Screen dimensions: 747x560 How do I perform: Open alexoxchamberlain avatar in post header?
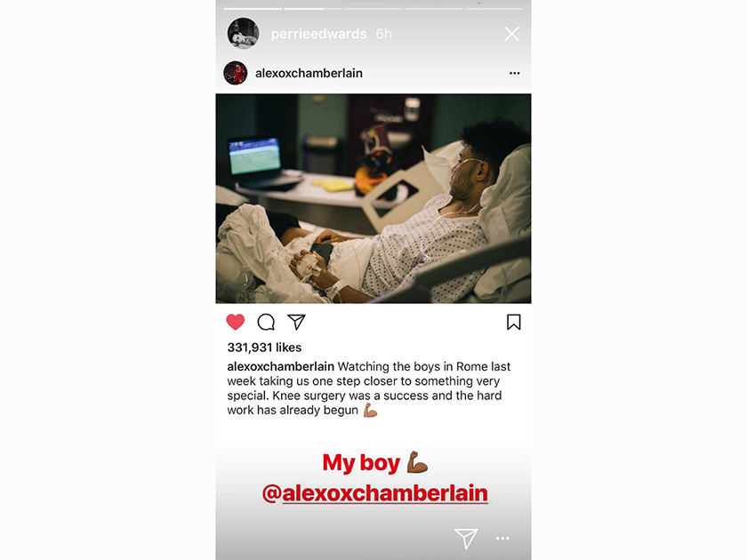point(236,73)
